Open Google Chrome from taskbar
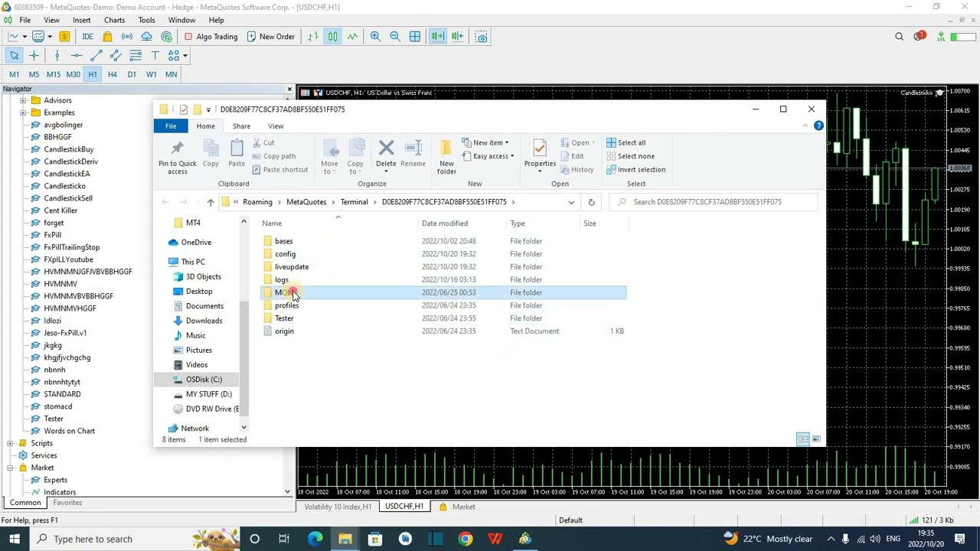The width and height of the screenshot is (980, 551). pyautogui.click(x=465, y=539)
